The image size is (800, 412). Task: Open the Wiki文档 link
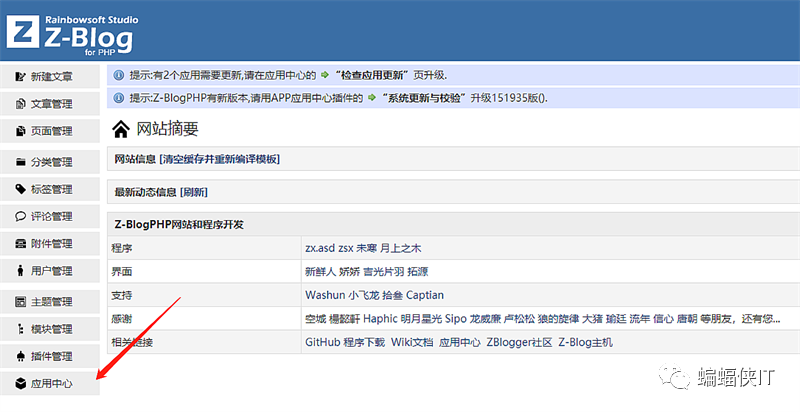tap(412, 342)
